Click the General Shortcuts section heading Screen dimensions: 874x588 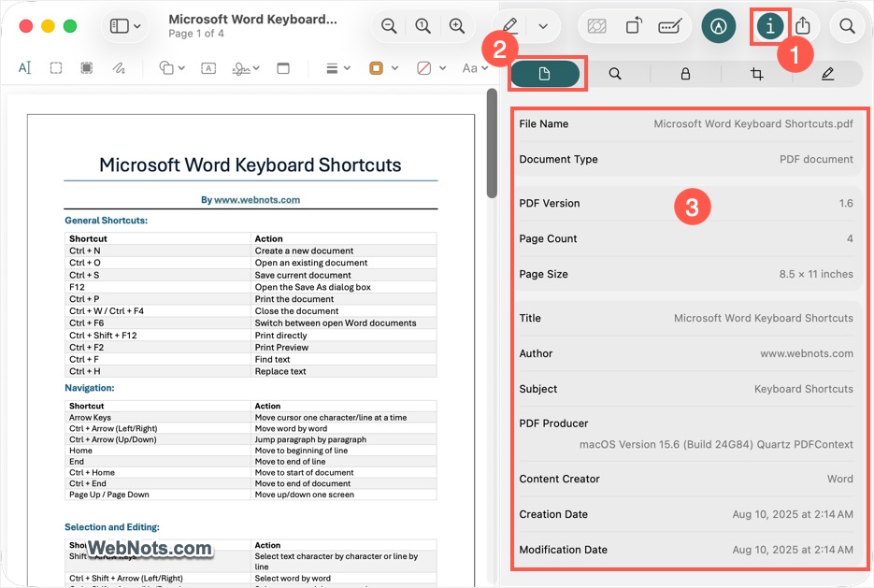(106, 221)
